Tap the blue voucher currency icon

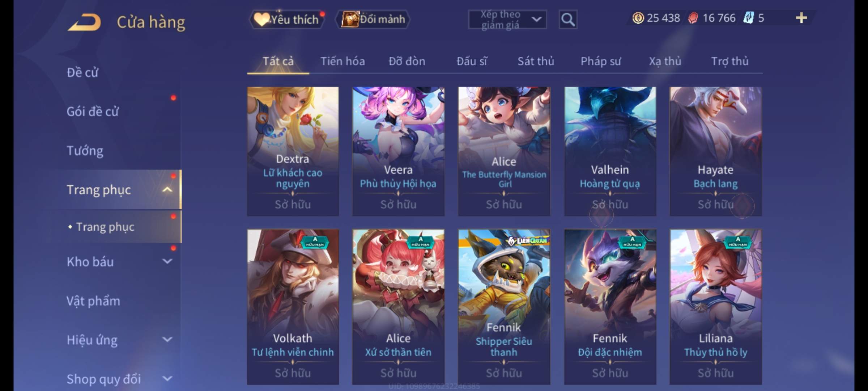point(748,18)
